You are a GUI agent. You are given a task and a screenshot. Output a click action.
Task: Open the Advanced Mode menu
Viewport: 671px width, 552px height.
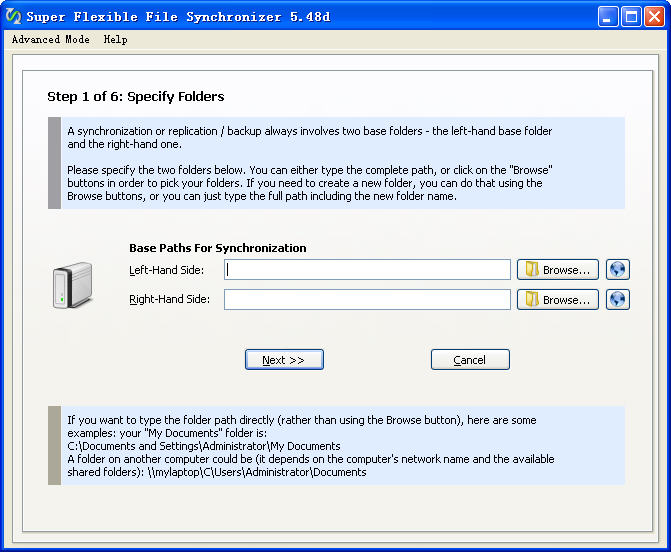(x=50, y=39)
